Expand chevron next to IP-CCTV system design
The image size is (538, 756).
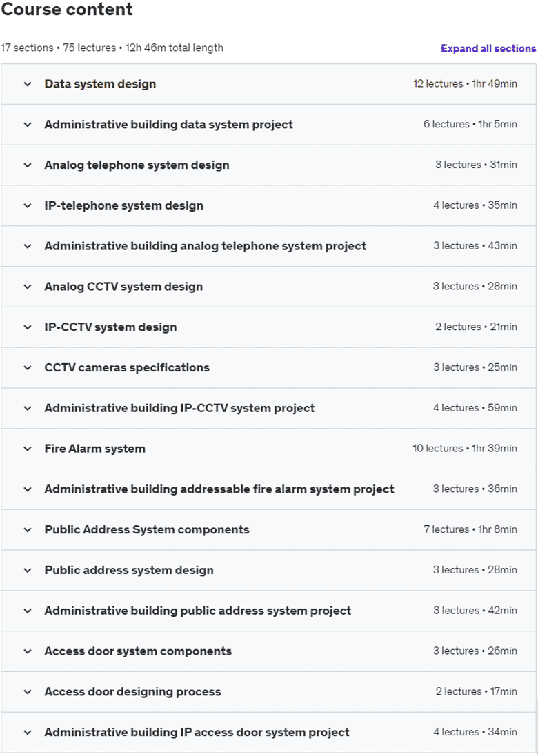point(28,327)
